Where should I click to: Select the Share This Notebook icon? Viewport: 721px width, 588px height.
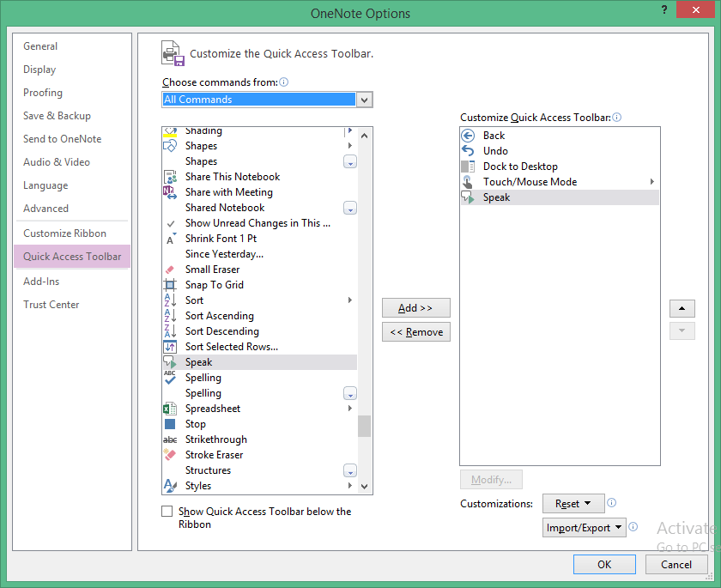170,177
